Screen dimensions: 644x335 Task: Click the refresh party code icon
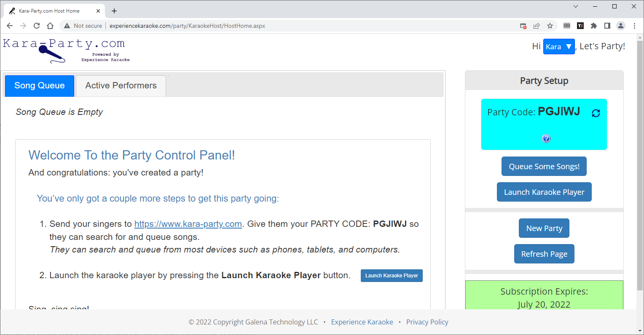[x=596, y=113]
